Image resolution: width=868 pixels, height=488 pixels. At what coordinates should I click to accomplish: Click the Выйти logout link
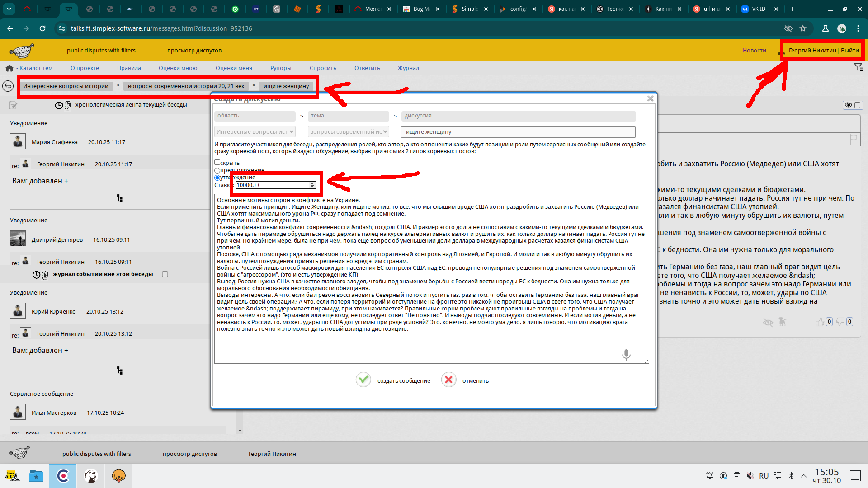[x=849, y=51]
